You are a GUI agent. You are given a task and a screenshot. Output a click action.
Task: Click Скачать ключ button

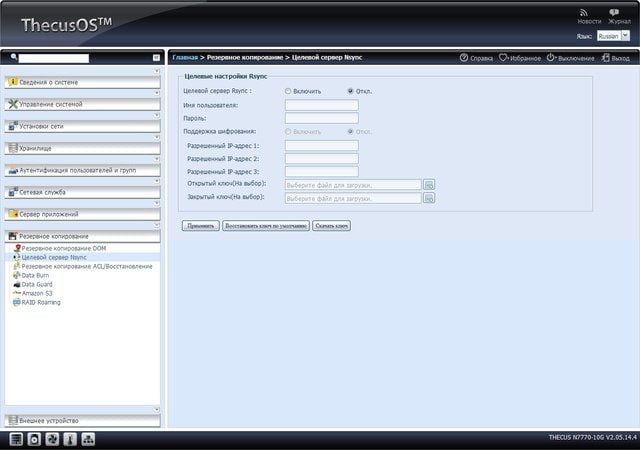point(331,225)
